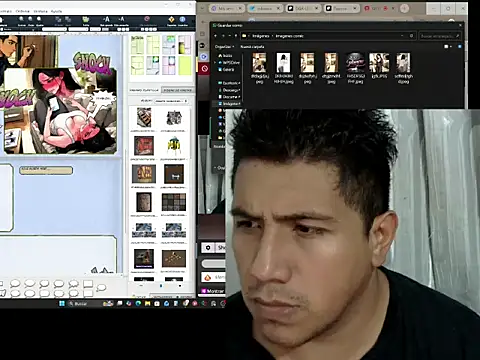Viewport: 480px width, 360px height.
Task: Click Imagenes comic breadcrumb
Action: point(289,36)
